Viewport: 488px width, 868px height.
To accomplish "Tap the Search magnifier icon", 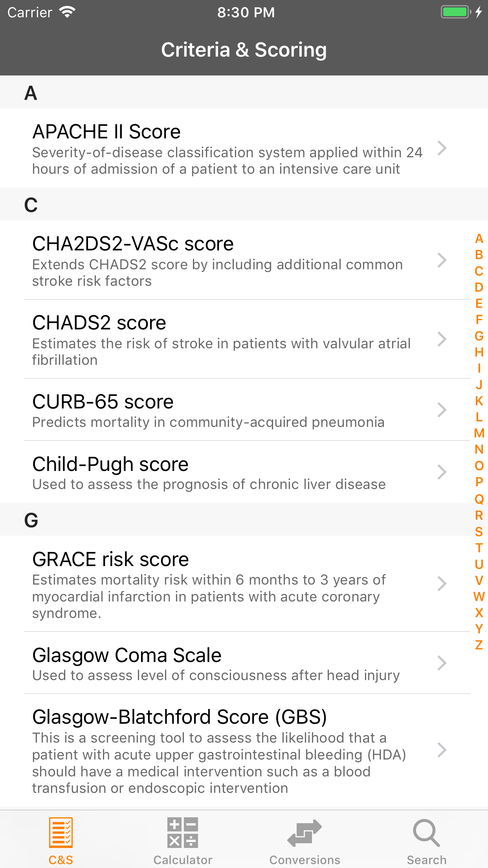I will pos(426,832).
